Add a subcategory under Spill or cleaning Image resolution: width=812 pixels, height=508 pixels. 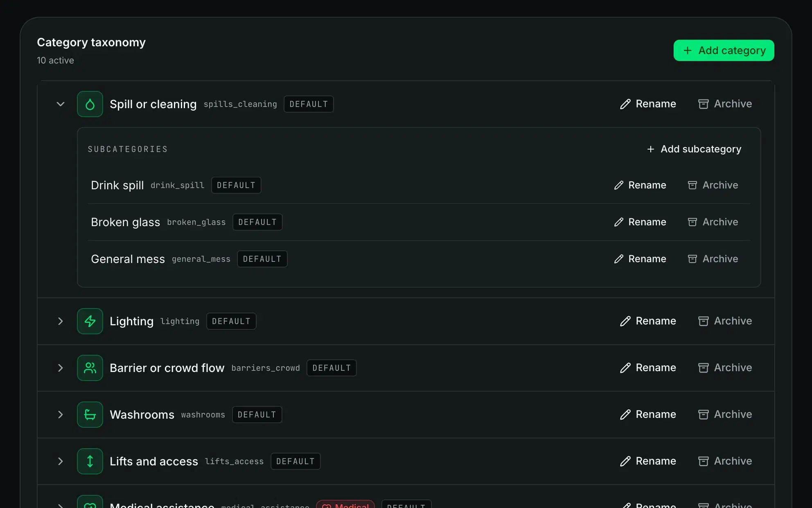tap(694, 149)
